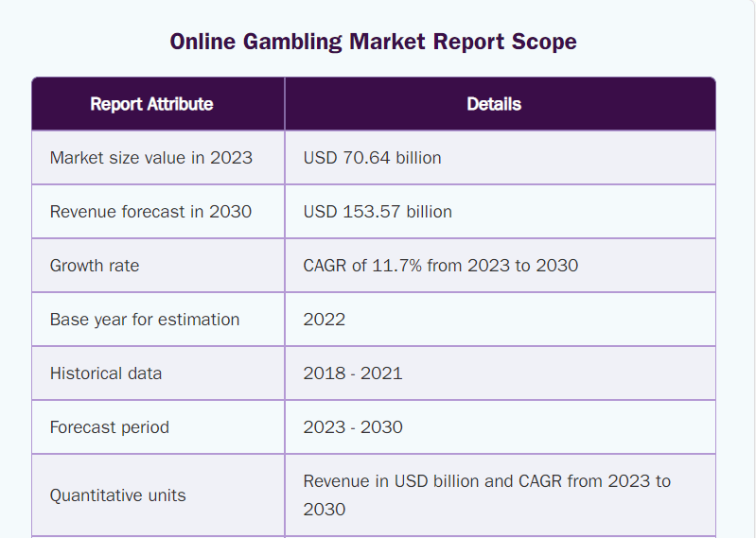Image resolution: width=756 pixels, height=538 pixels.
Task: Select the Forecast period row label
Action: click(110, 427)
